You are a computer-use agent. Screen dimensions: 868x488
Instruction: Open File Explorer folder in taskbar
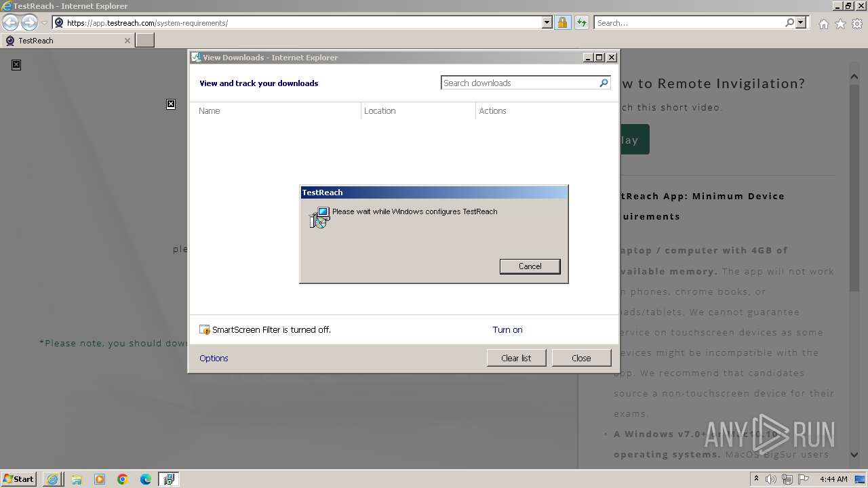77,479
